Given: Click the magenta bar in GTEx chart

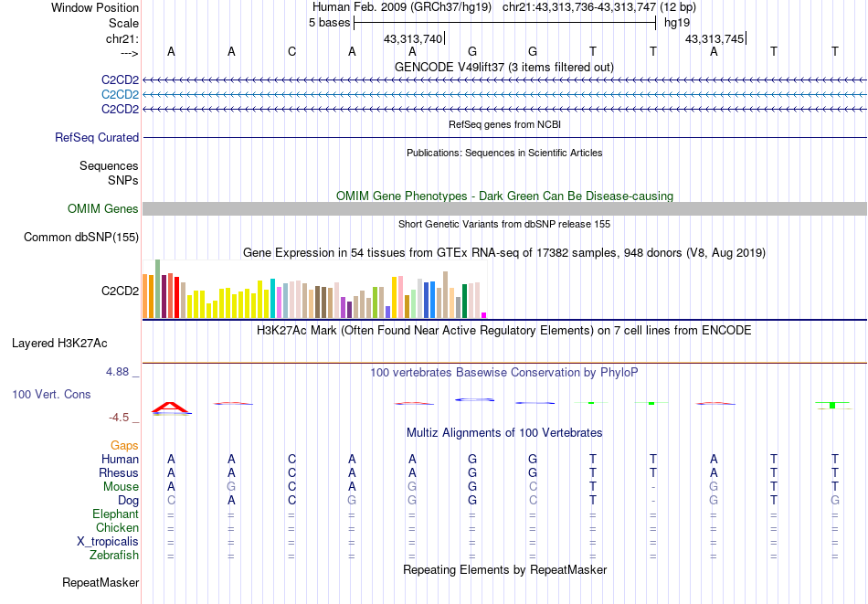Looking at the screenshot, I should (x=484, y=315).
